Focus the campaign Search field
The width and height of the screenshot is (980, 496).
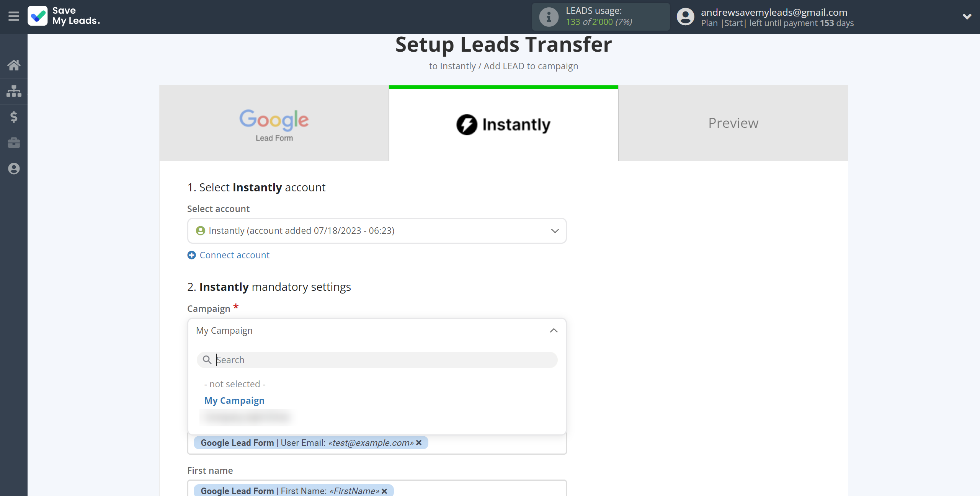pyautogui.click(x=377, y=360)
